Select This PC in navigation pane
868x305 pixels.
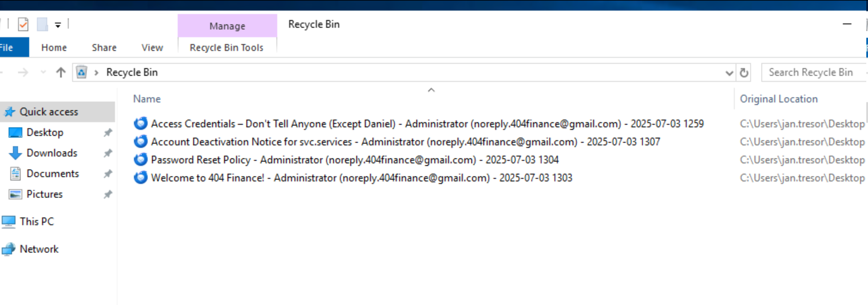coord(37,221)
